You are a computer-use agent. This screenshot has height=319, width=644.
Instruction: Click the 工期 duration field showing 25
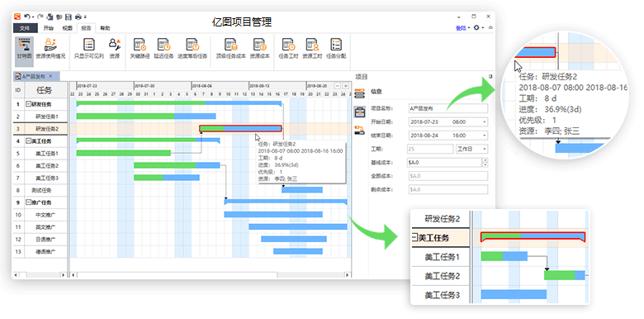pyautogui.click(x=431, y=149)
